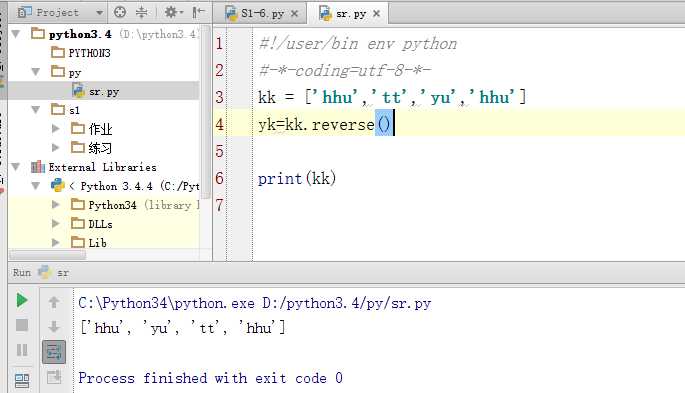This screenshot has height=393, width=685.
Task: Select the PYTHON3 folder
Action: [89, 53]
